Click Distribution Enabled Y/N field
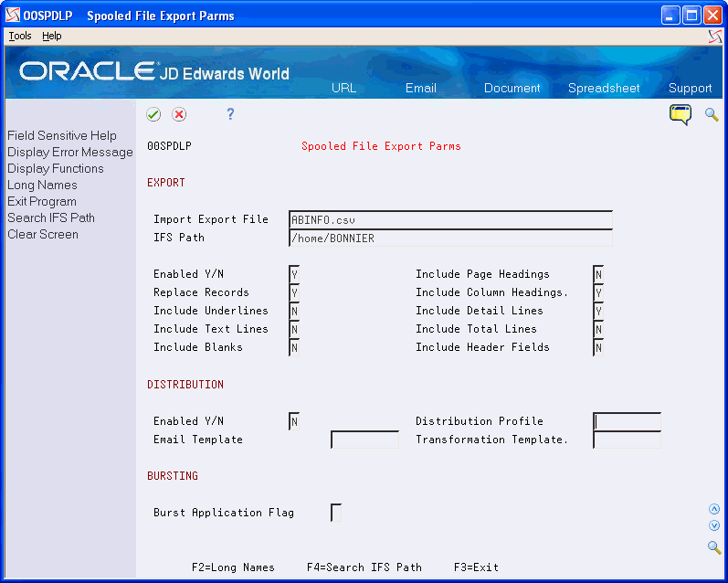The height and width of the screenshot is (583, 728). [x=294, y=421]
